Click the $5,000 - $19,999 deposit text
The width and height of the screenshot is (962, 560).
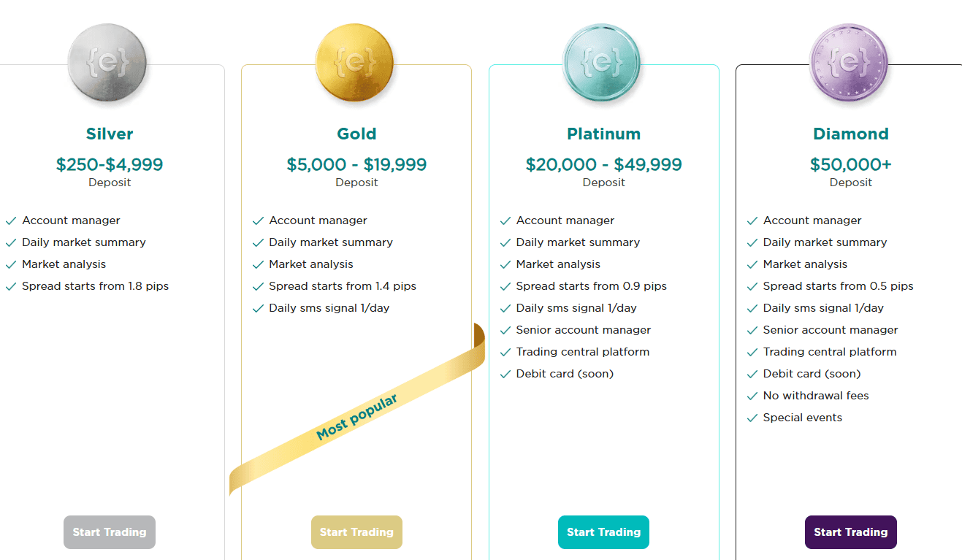click(356, 164)
